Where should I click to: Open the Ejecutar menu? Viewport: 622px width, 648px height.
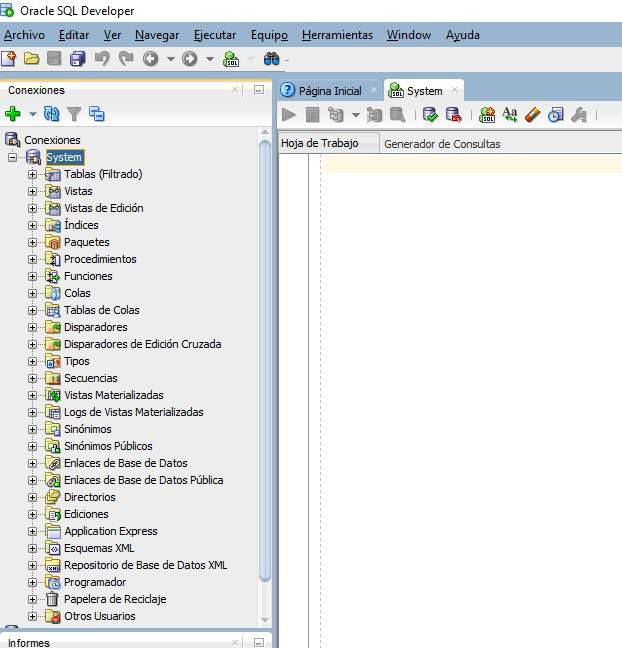point(215,35)
